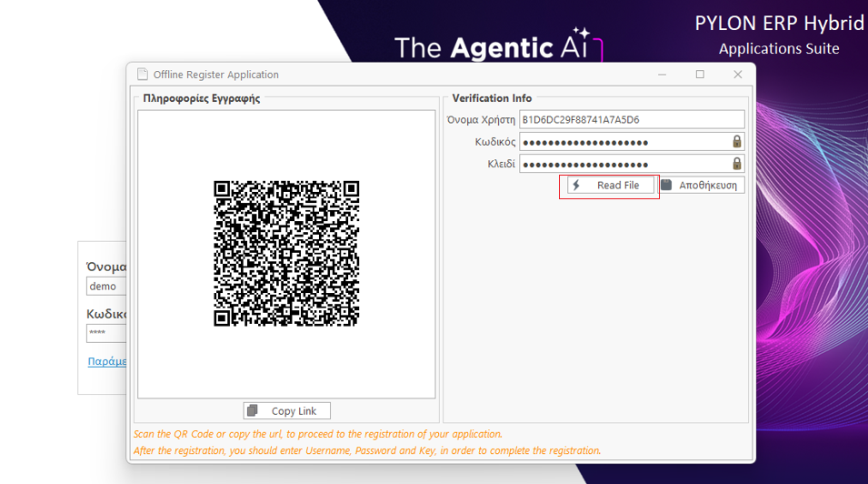The height and width of the screenshot is (484, 868).
Task: Click the document icon in the window title bar
Action: click(x=142, y=75)
